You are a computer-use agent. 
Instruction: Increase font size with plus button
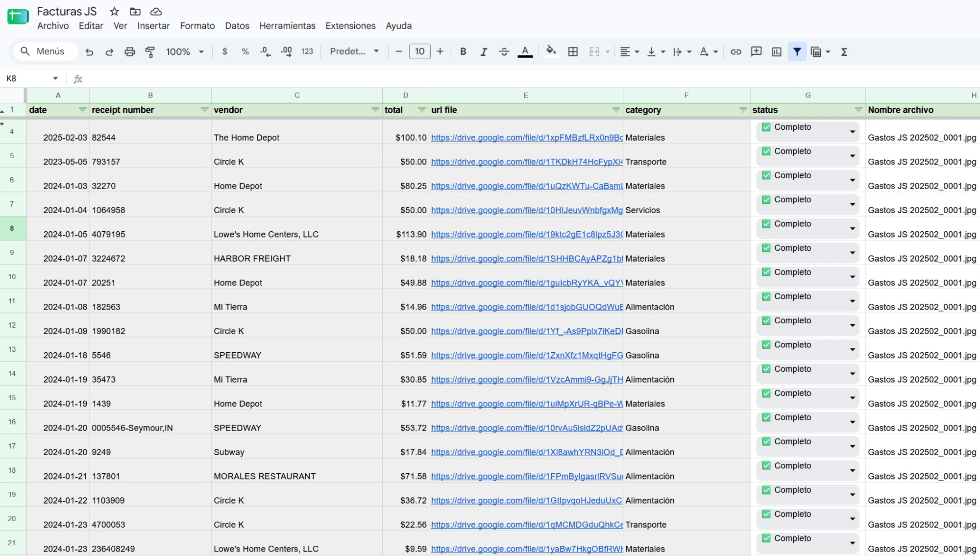(x=440, y=51)
